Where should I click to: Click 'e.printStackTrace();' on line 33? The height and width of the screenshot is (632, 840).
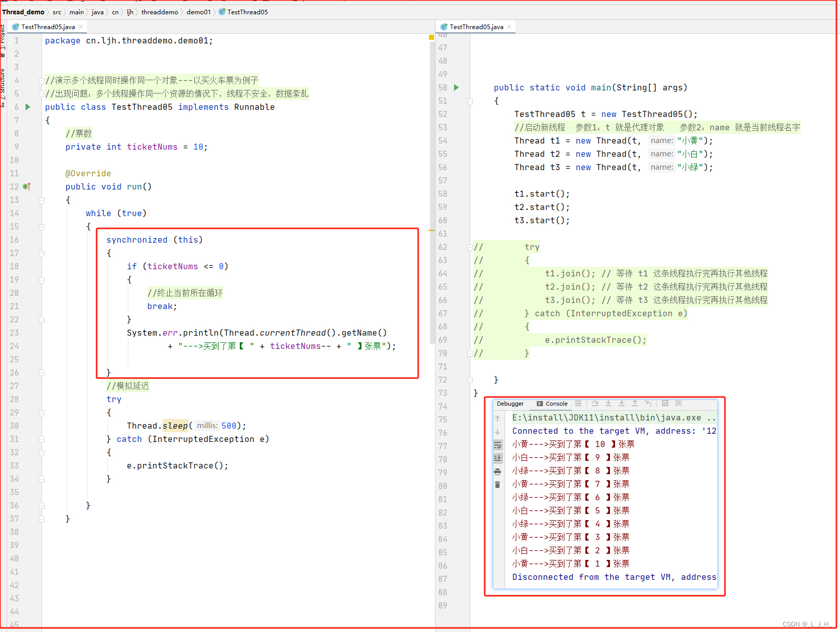[x=177, y=466]
